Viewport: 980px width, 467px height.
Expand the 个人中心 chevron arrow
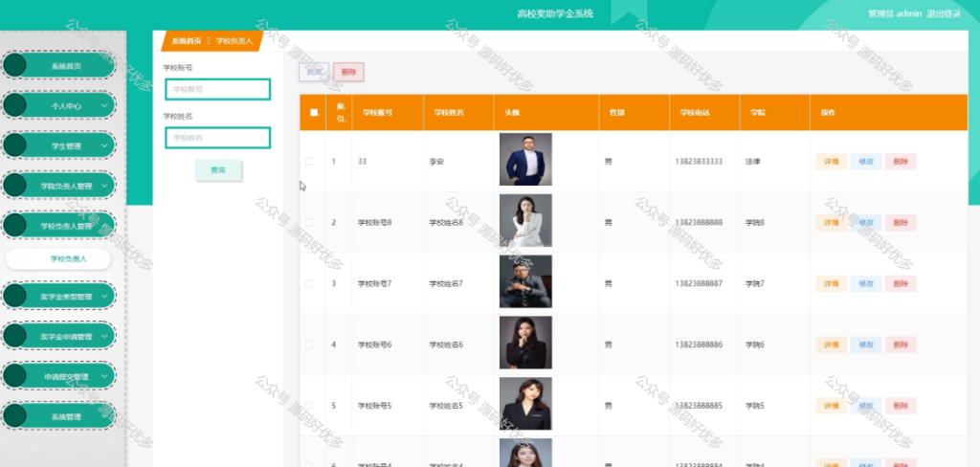click(x=103, y=105)
